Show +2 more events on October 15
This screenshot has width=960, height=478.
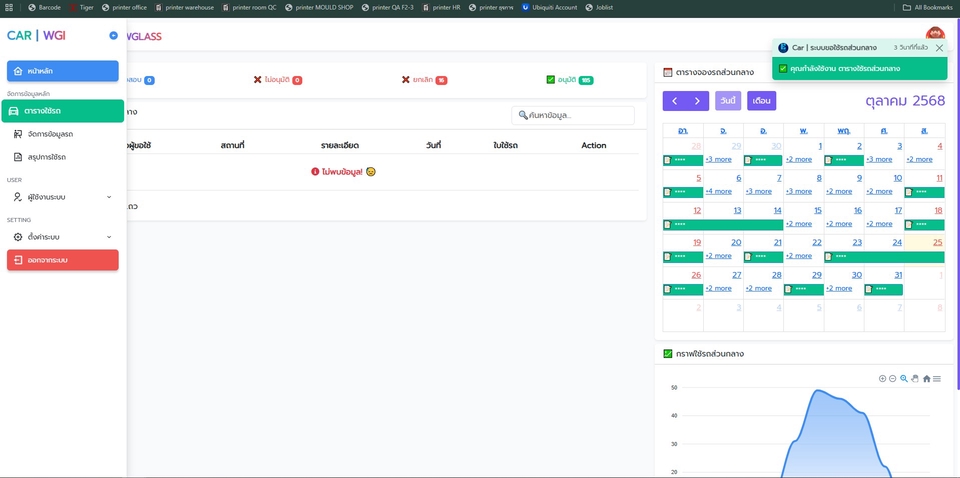[798, 224]
